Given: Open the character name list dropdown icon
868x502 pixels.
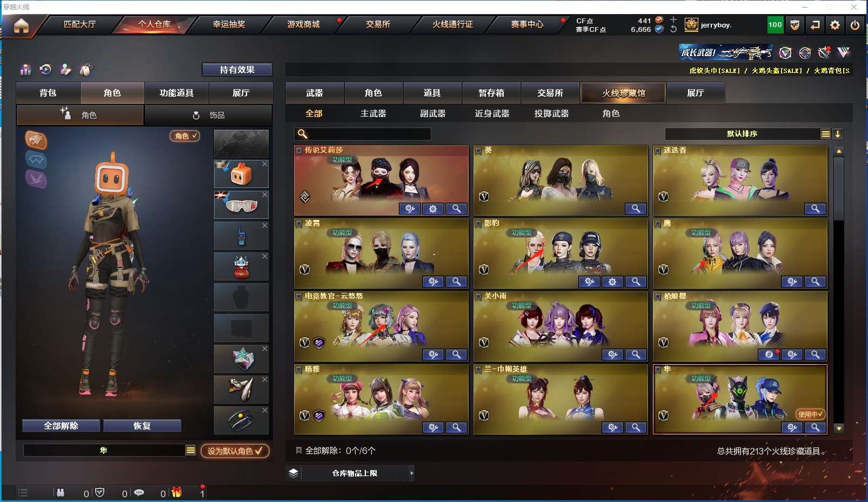Looking at the screenshot, I should click(191, 450).
